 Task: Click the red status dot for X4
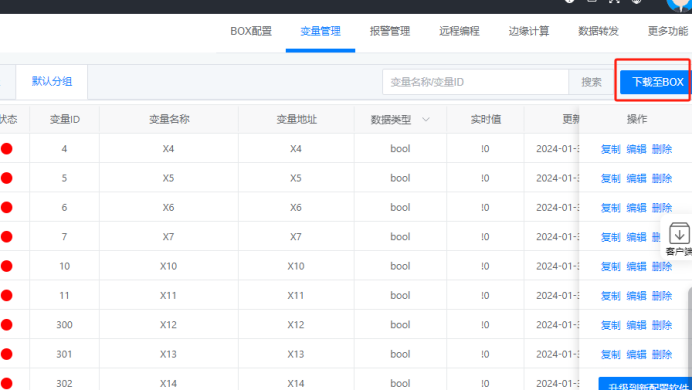(7, 149)
